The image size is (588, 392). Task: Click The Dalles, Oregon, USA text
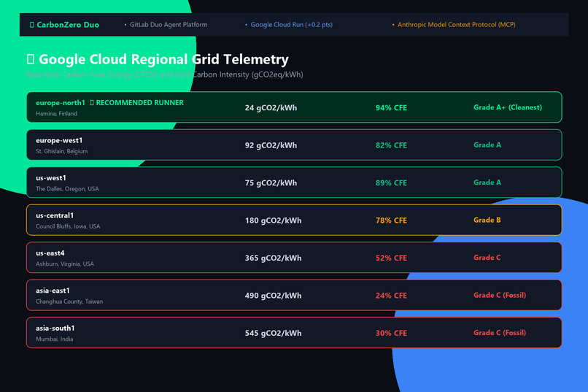68,188
